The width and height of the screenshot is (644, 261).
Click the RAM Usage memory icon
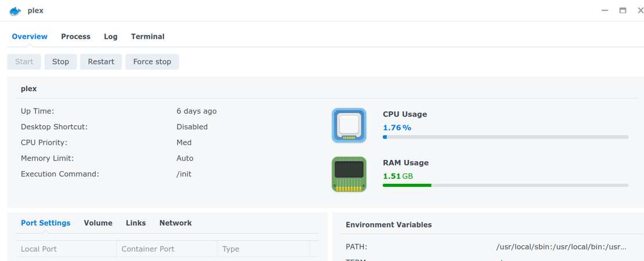(x=349, y=174)
